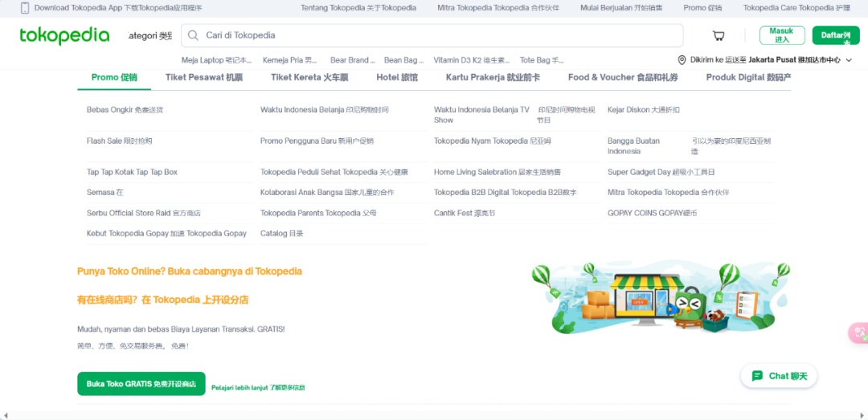Image resolution: width=868 pixels, height=420 pixels.
Task: Open the Kategori menu
Action: click(x=149, y=35)
